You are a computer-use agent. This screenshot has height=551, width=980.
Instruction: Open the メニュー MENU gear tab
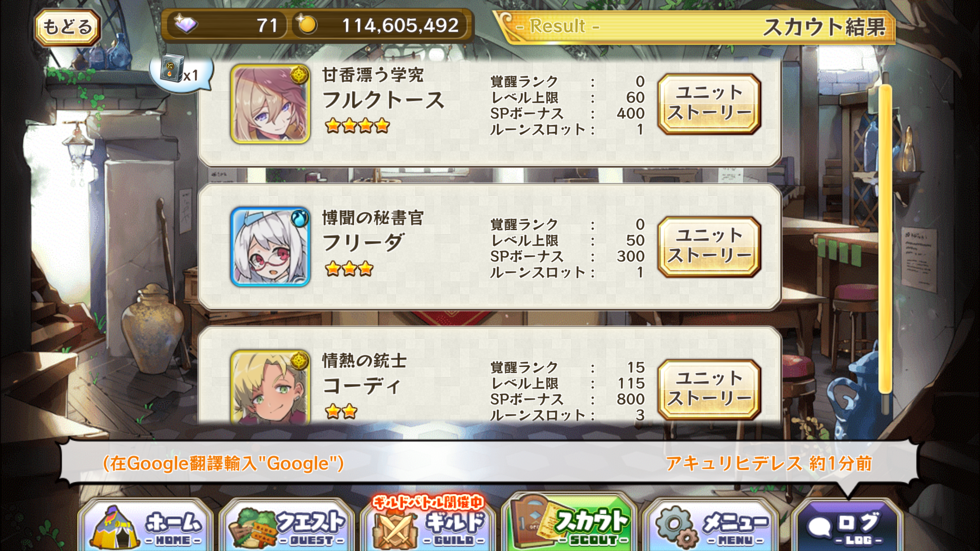coord(710,525)
